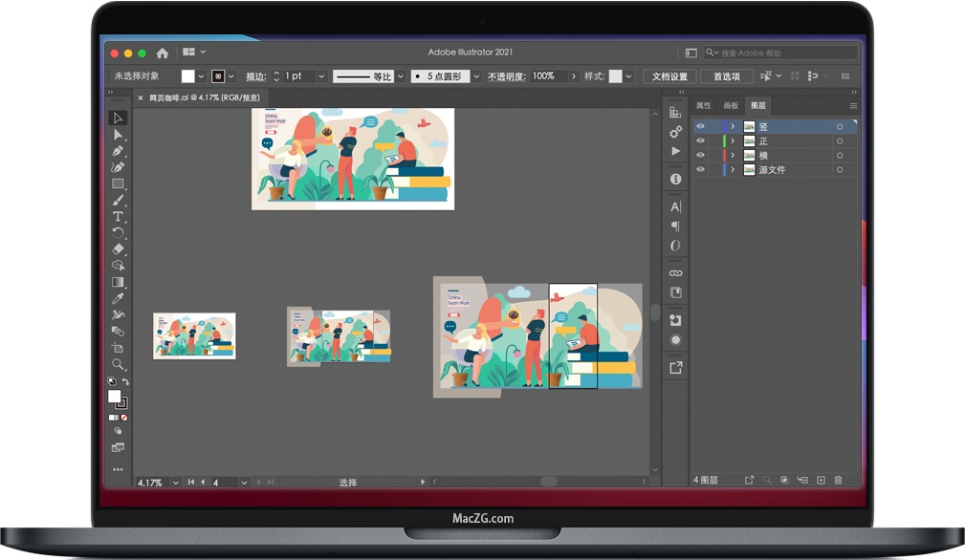Hide the 竖 layer
This screenshot has height=560, width=965.
pos(700,126)
